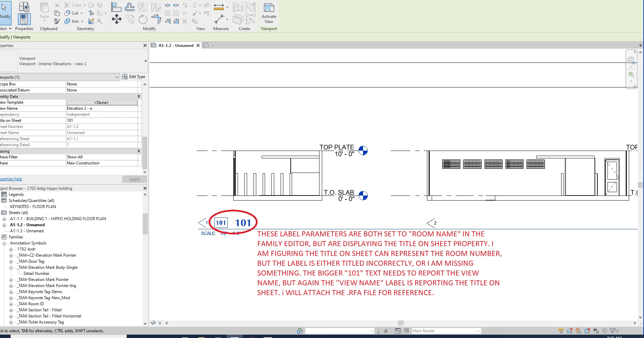
Task: Click the Delete icon in Modify panel
Action: [x=185, y=21]
